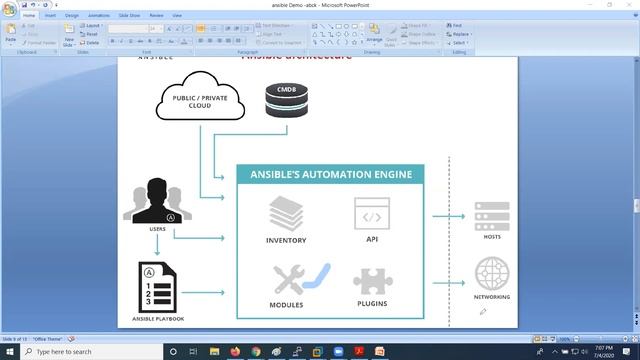Switch to the Home tab
The width and height of the screenshot is (640, 360).
(x=29, y=16)
